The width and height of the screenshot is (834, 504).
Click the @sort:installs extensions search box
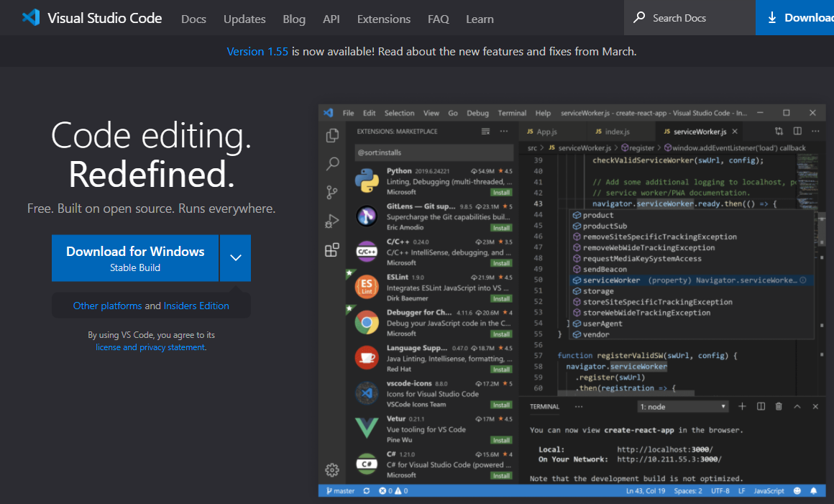(434, 152)
